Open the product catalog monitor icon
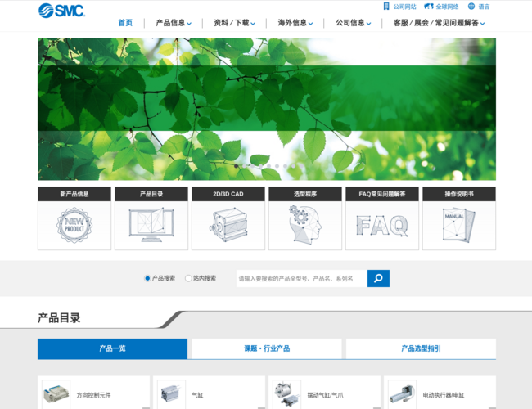The image size is (532, 409). coord(151,225)
